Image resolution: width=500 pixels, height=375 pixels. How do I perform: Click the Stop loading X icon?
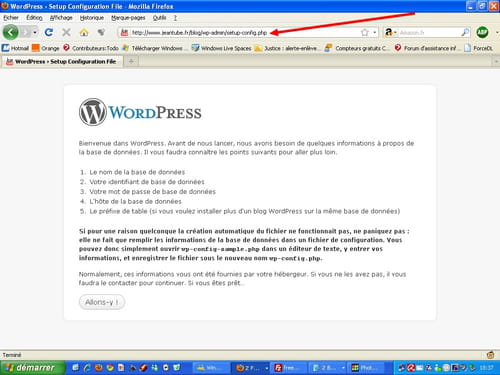(x=66, y=32)
